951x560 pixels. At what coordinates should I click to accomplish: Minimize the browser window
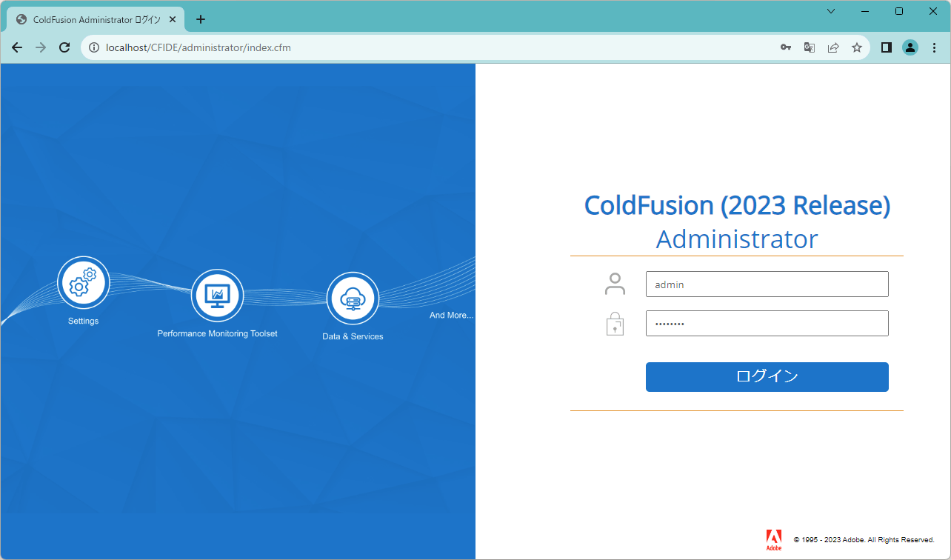pyautogui.click(x=865, y=11)
